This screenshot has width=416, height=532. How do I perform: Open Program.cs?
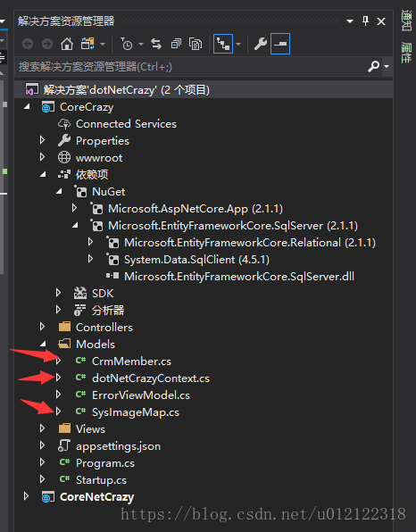105,463
